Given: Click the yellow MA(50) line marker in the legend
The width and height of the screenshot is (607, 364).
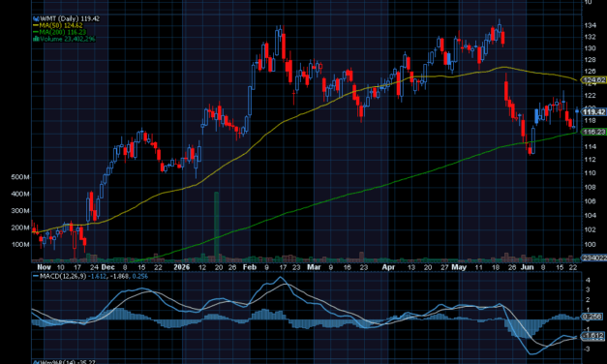Looking at the screenshot, I should click(x=36, y=25).
